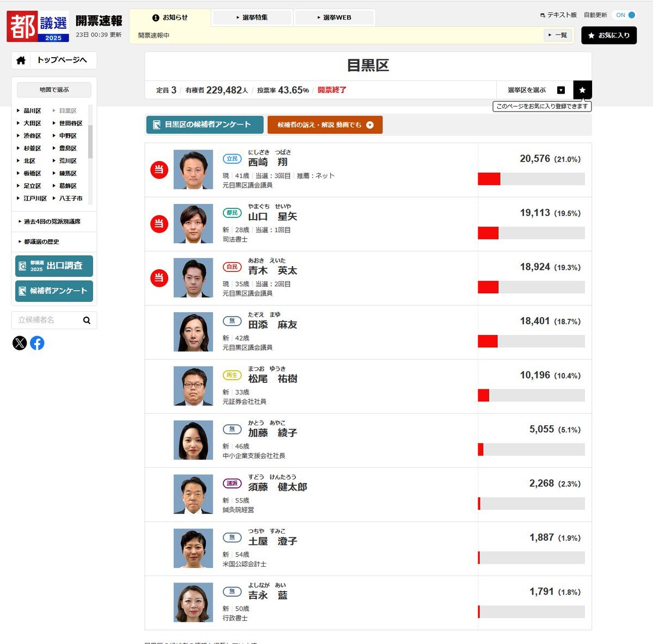The image size is (653, 644).
Task: Click the 当 winner mark for 山口 星矢
Action: tap(159, 224)
